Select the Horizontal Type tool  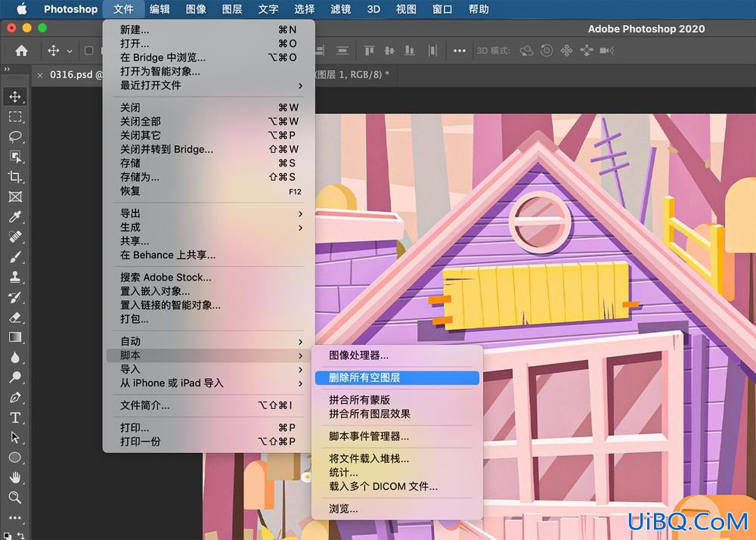[15, 417]
